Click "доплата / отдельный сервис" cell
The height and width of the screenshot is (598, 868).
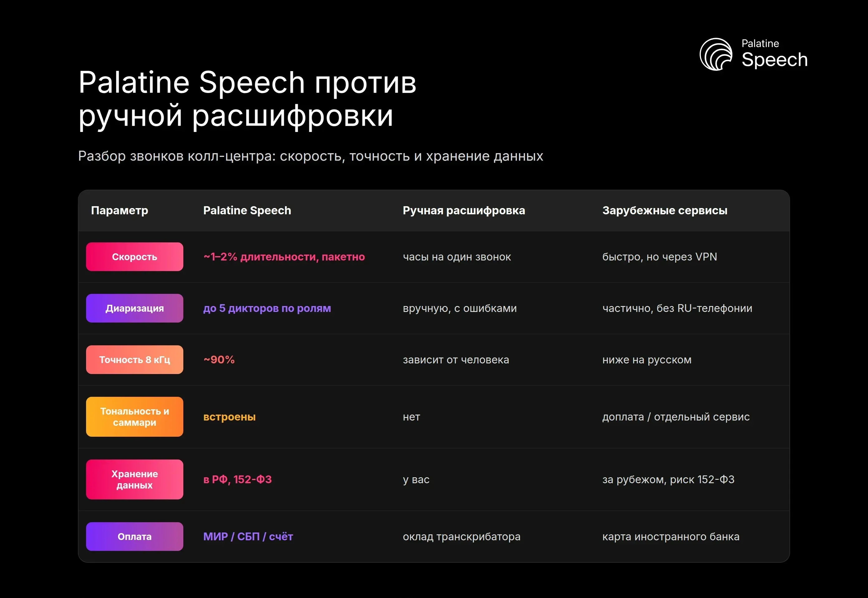(676, 417)
